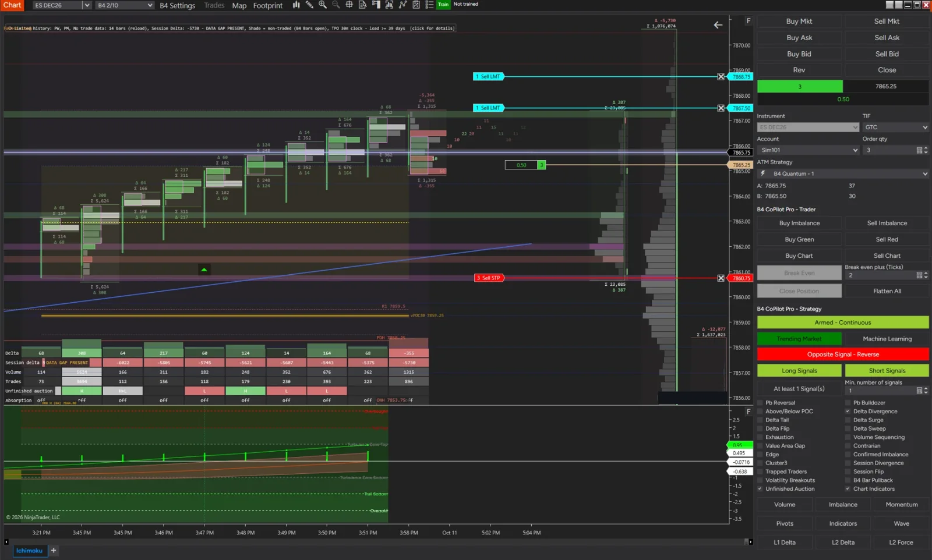The width and height of the screenshot is (932, 560).
Task: Cancel the 7860.75 Sell STP order X
Action: click(721, 278)
